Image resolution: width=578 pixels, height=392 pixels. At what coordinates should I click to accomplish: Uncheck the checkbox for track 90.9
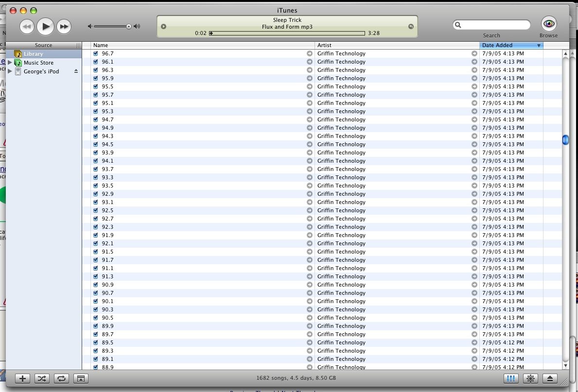click(96, 285)
